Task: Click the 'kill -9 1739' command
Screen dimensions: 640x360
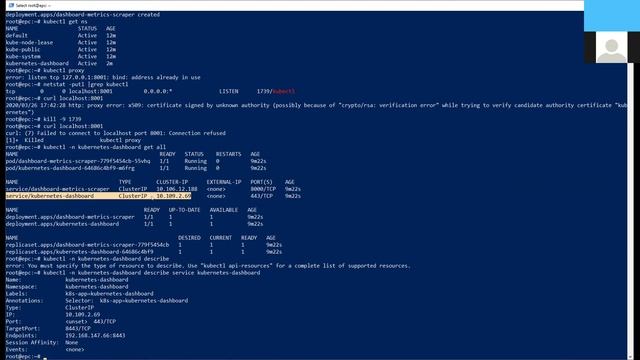Action: (x=62, y=119)
